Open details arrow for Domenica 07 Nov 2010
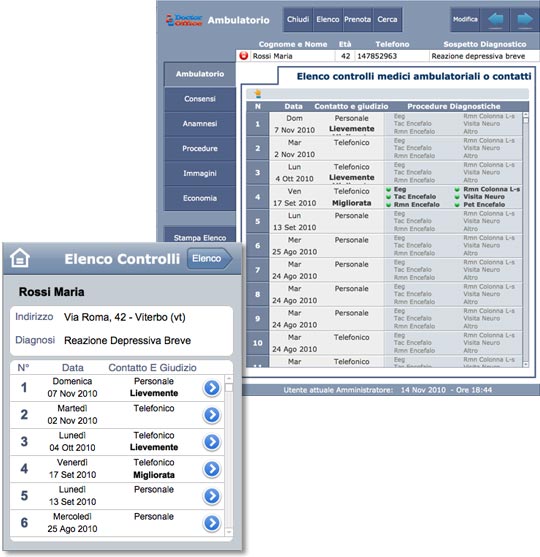540x557 pixels. [212, 388]
